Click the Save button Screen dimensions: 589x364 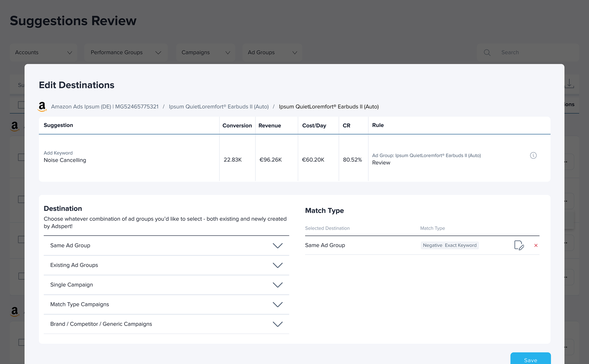(530, 360)
